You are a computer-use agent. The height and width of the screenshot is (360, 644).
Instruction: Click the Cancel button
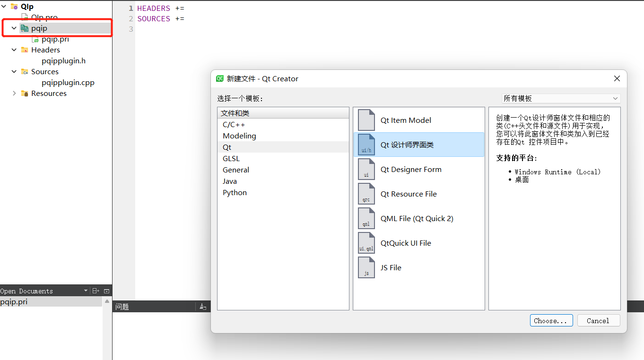point(598,320)
